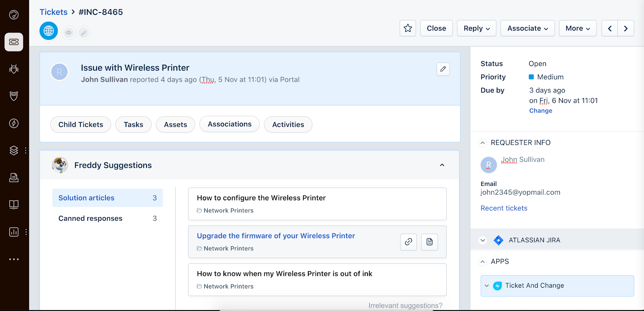Collapse the Apps section

pyautogui.click(x=483, y=262)
